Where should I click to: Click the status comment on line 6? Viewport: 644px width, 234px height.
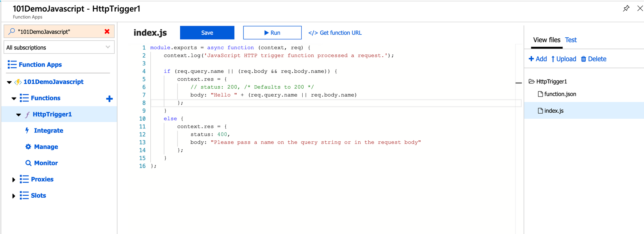click(252, 87)
